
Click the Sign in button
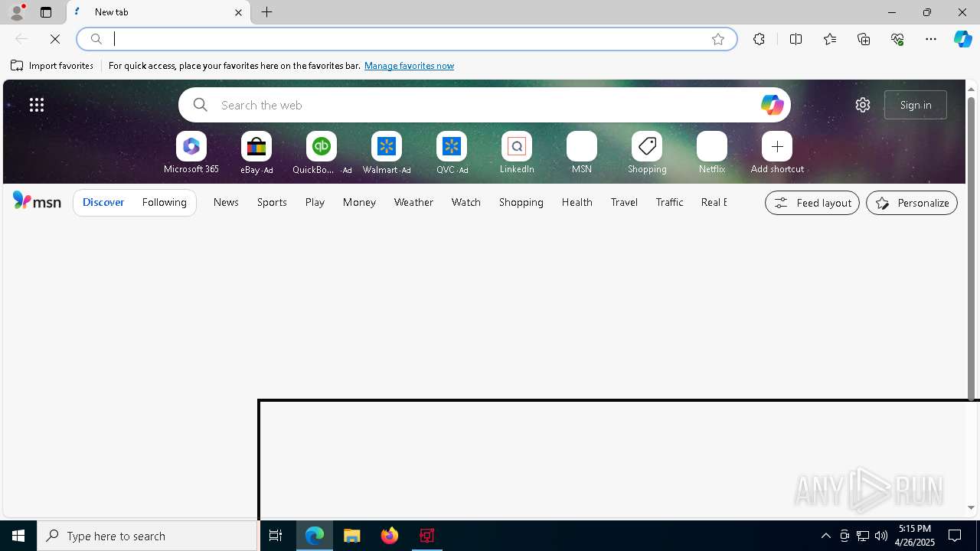pyautogui.click(x=916, y=105)
